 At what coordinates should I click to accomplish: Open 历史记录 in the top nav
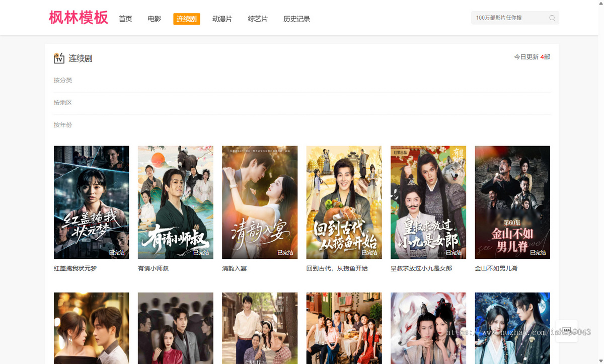coord(296,19)
